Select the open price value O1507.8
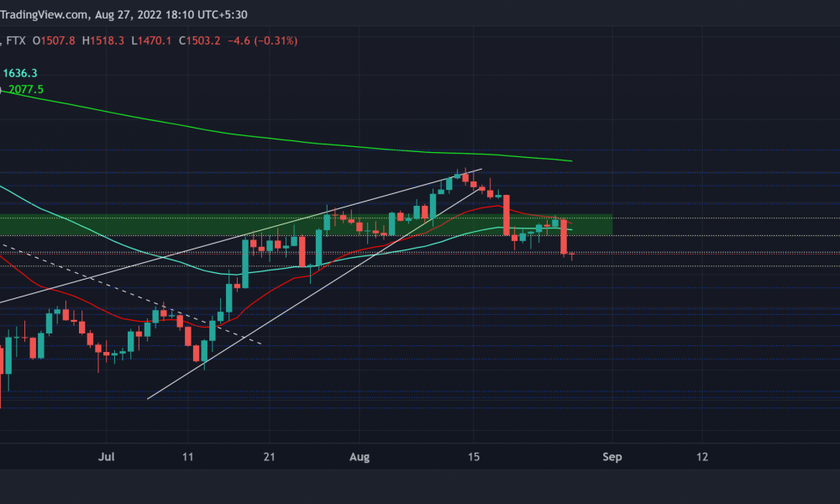This screenshot has width=840, height=504. coord(54,40)
